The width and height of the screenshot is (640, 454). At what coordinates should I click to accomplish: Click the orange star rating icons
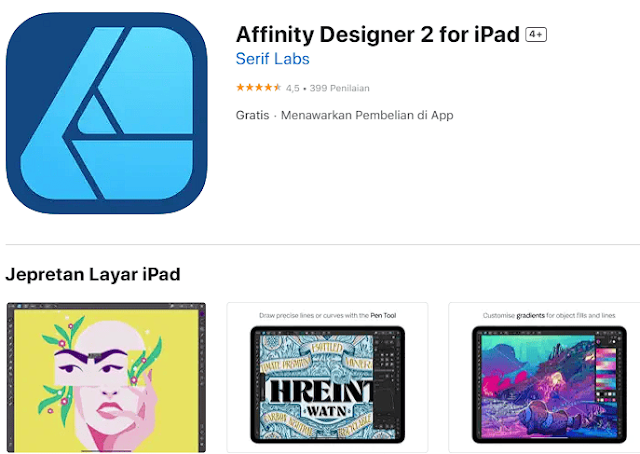pos(259,87)
